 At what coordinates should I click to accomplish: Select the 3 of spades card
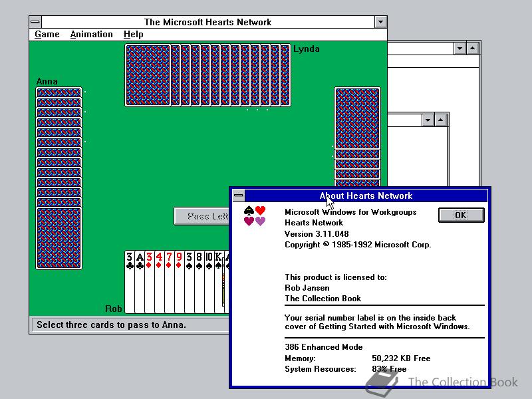click(x=189, y=281)
